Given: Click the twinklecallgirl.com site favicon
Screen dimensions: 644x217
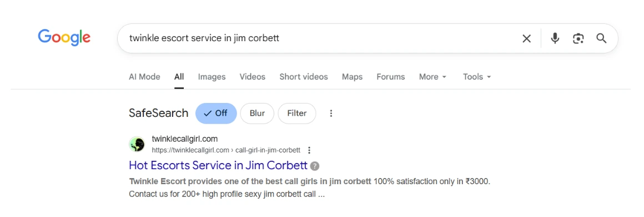Looking at the screenshot, I should (x=137, y=145).
